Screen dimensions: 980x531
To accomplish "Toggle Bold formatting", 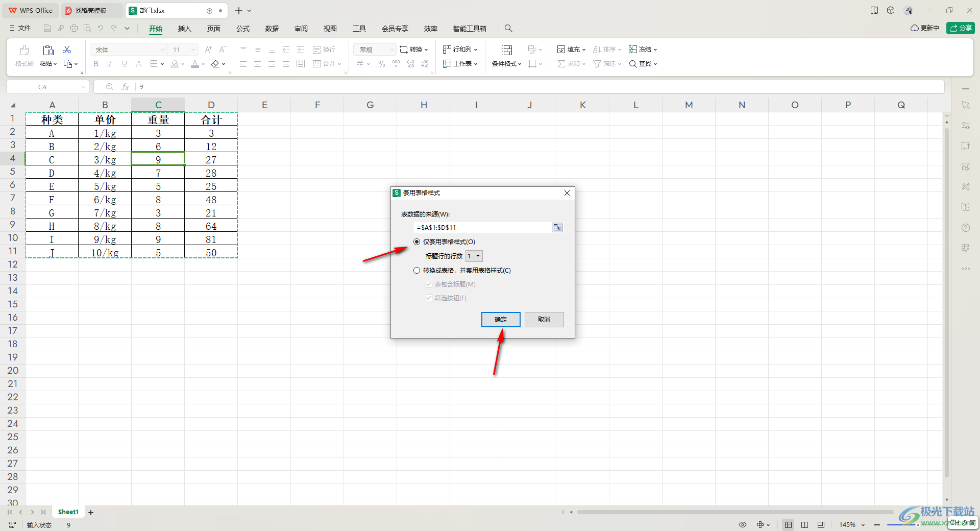I will pos(95,64).
